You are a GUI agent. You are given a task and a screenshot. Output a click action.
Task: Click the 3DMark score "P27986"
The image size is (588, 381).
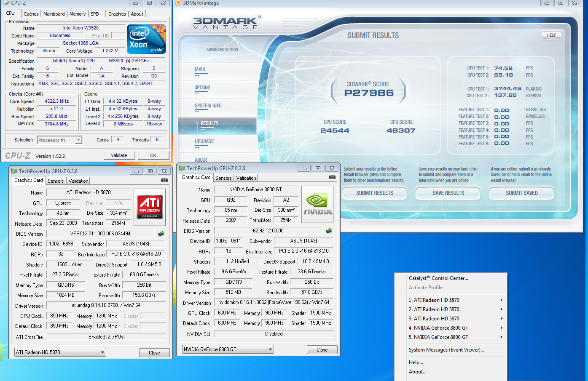369,93
